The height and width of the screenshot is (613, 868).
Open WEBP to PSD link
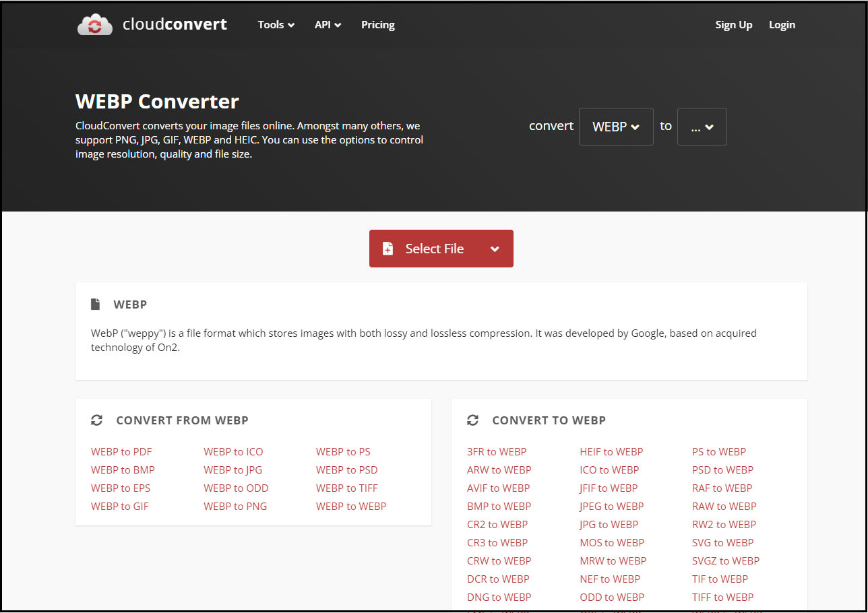pyautogui.click(x=347, y=470)
